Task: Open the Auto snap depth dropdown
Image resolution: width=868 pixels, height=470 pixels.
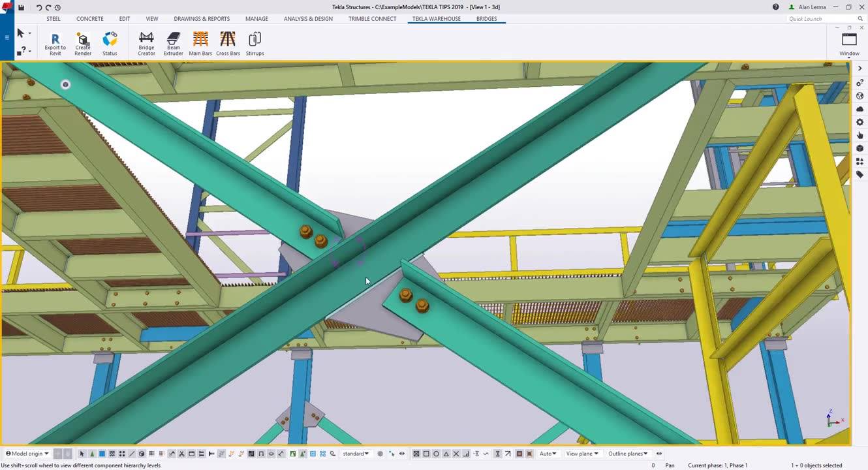Action: click(548, 454)
